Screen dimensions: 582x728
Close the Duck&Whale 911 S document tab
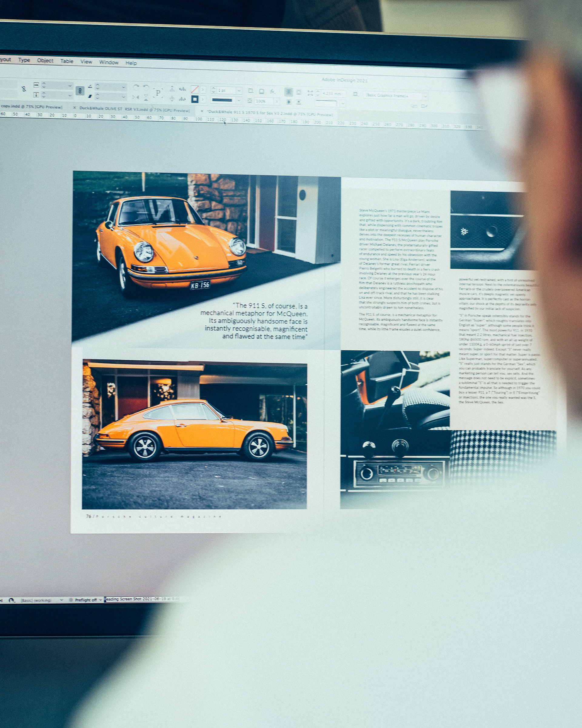click(202, 111)
